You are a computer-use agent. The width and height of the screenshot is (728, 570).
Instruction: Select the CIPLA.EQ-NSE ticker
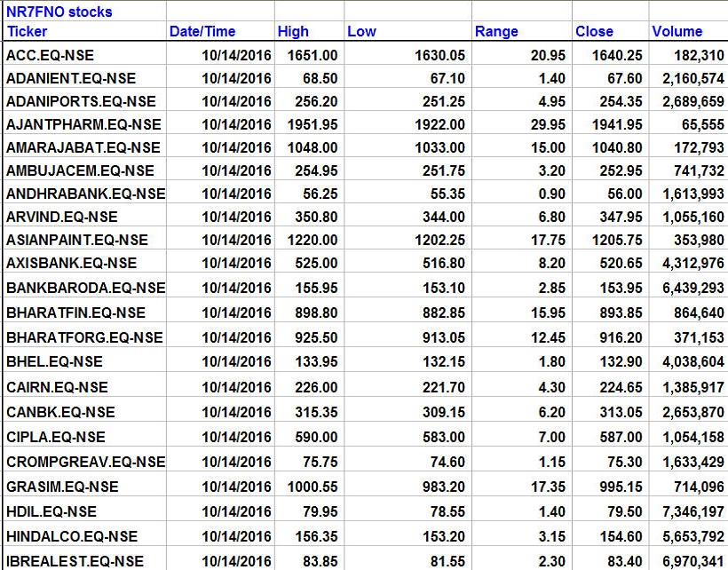55,437
